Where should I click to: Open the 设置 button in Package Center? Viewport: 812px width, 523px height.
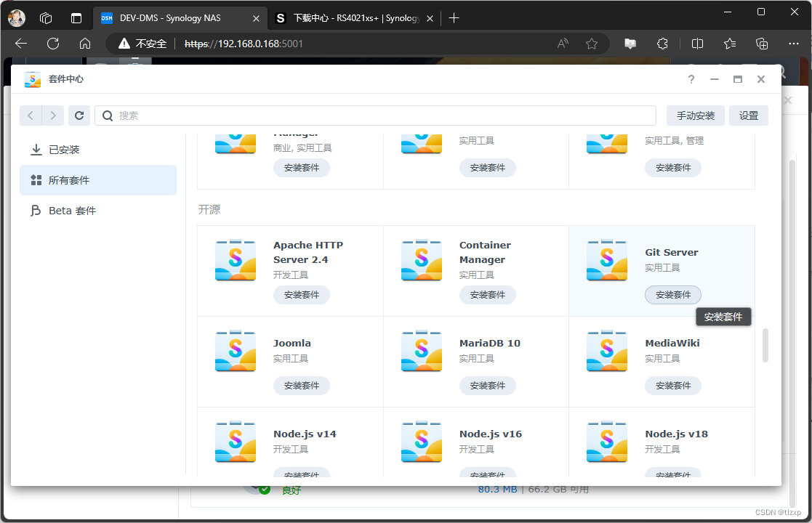pos(748,115)
